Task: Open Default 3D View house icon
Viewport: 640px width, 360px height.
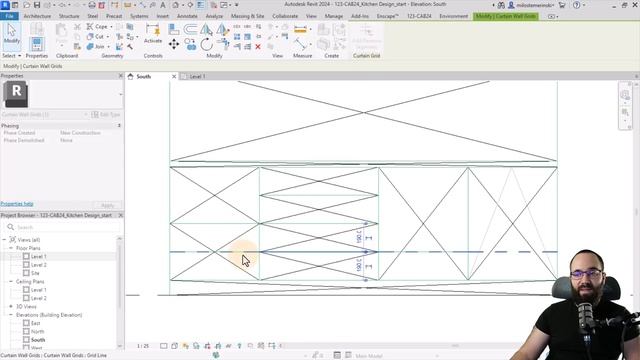Action: coord(176,5)
